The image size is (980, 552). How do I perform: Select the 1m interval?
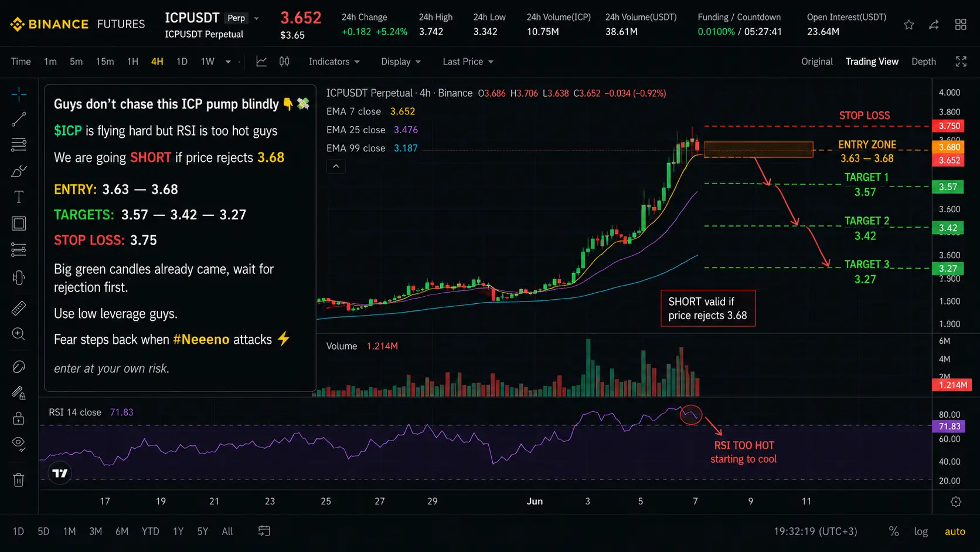50,62
